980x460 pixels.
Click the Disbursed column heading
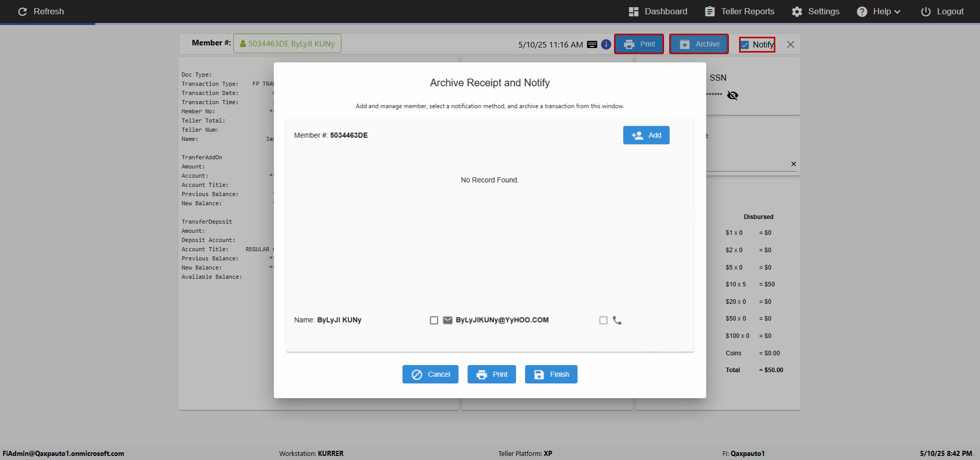[x=758, y=217]
